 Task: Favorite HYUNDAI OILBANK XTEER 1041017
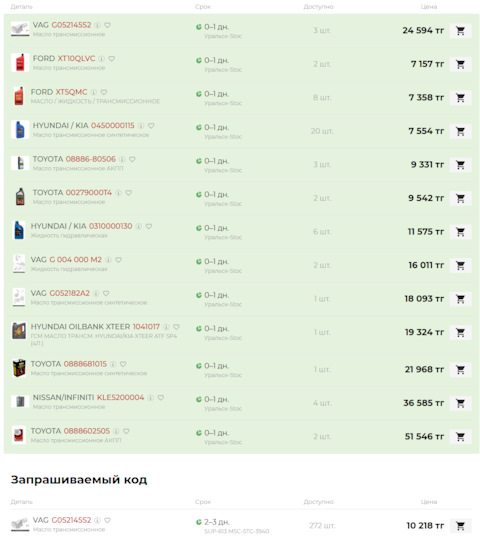(x=177, y=327)
